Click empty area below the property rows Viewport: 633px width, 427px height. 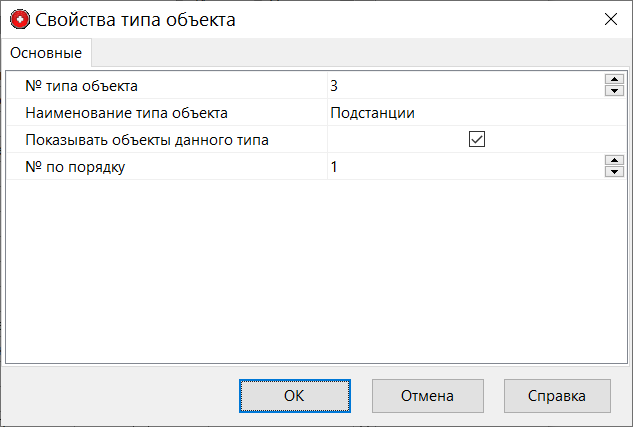click(x=316, y=270)
